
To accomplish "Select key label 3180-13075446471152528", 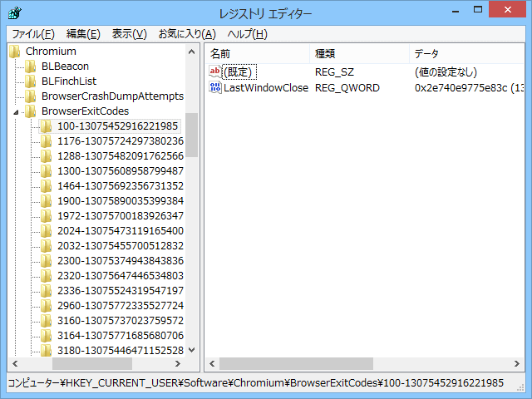I will point(121,350).
